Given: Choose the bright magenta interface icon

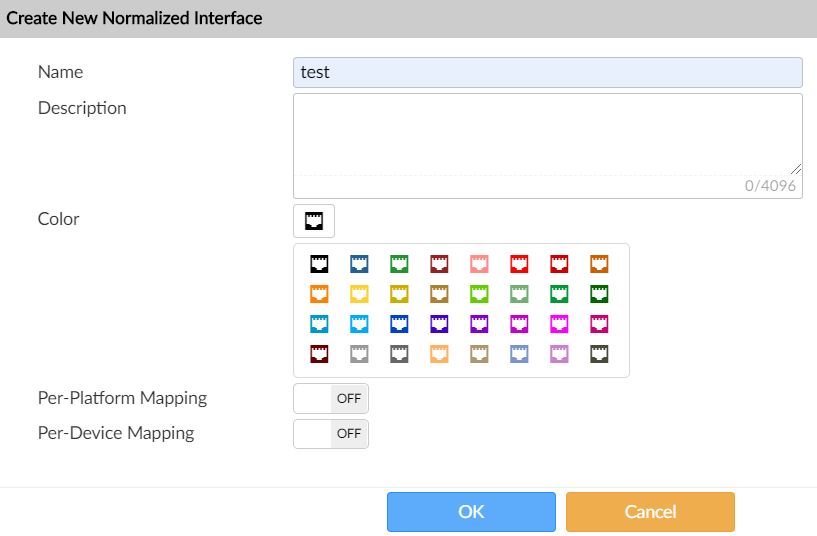Looking at the screenshot, I should tap(559, 324).
